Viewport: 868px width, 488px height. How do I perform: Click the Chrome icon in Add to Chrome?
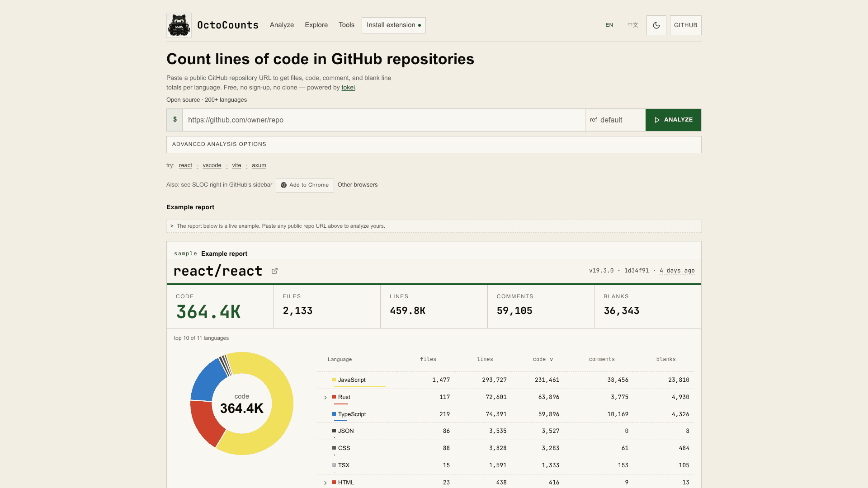click(284, 185)
